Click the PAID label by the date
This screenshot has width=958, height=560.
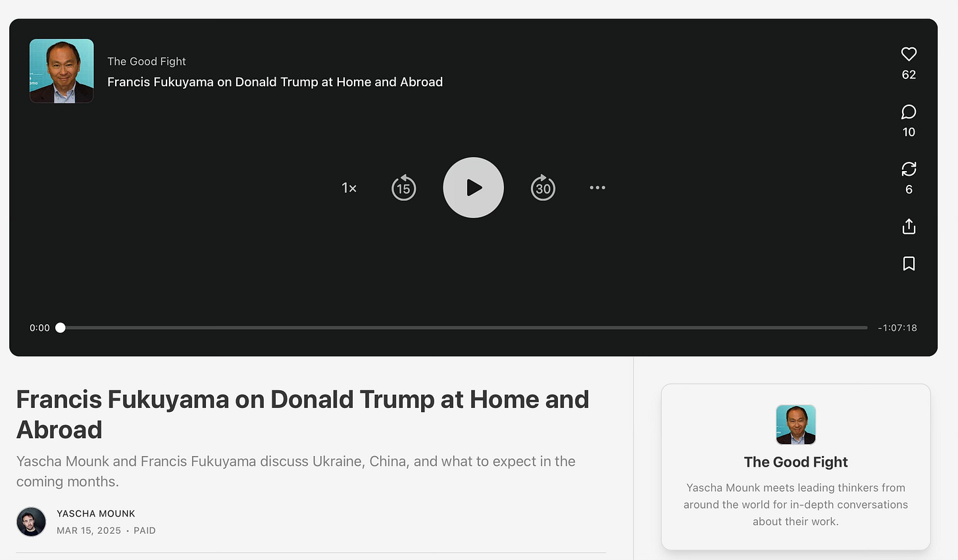point(145,530)
